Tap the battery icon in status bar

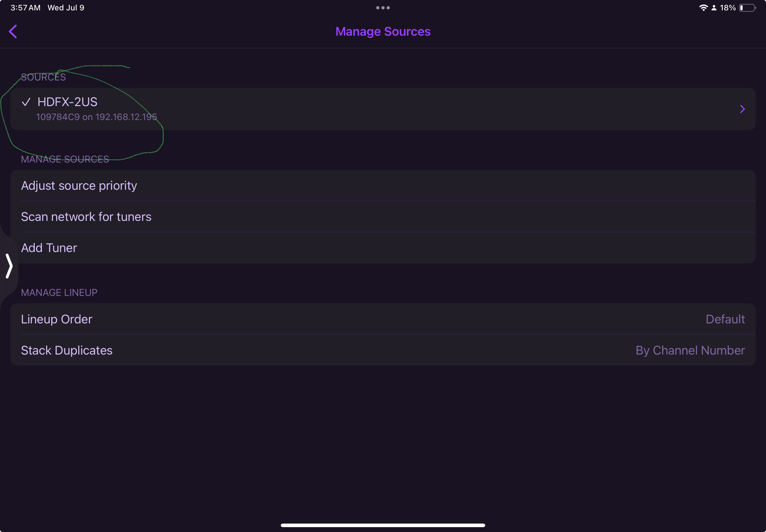tap(747, 8)
